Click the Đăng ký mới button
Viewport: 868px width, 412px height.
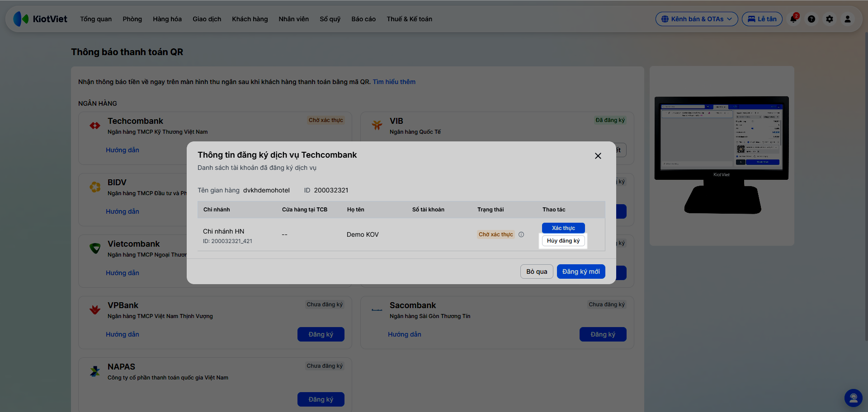point(581,272)
